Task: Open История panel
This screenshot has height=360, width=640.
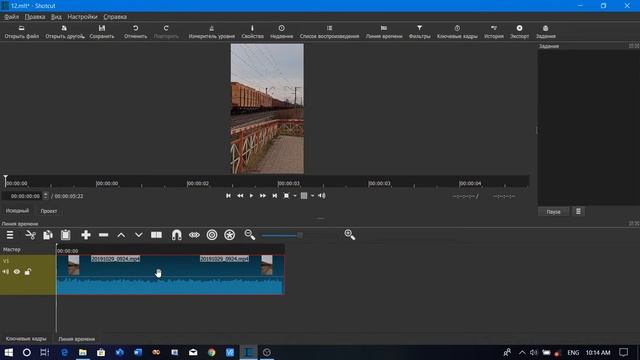Action: click(x=494, y=32)
